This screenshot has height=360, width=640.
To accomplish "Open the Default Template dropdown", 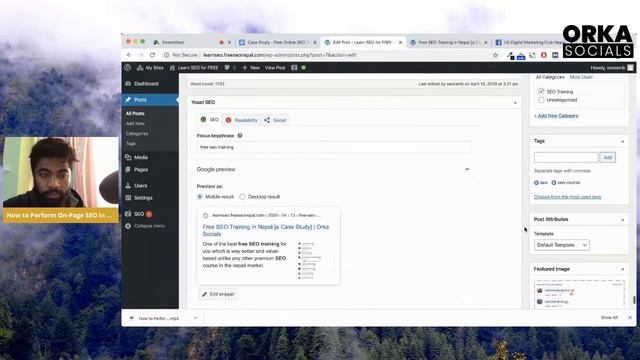I will pyautogui.click(x=562, y=245).
